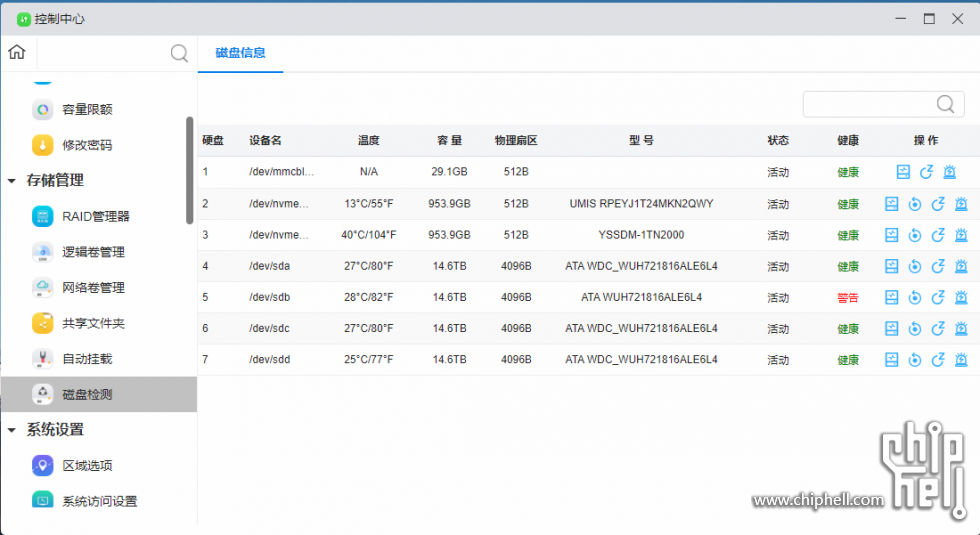Collapse the 系统设置 section arrow
Image resolution: width=980 pixels, height=535 pixels.
point(11,430)
